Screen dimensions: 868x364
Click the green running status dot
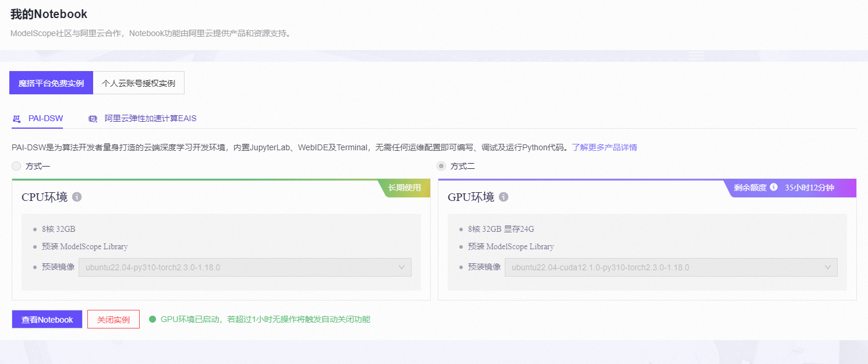[153, 319]
